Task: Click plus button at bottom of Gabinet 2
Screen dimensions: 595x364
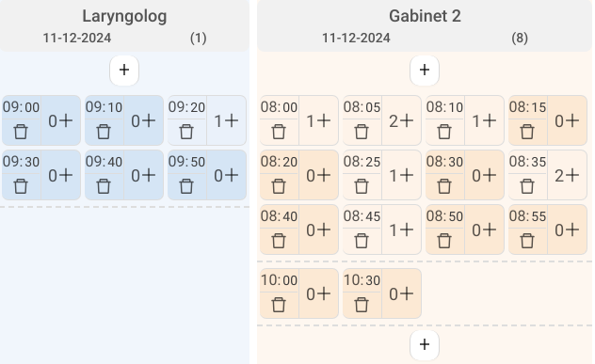Action: [x=425, y=344]
